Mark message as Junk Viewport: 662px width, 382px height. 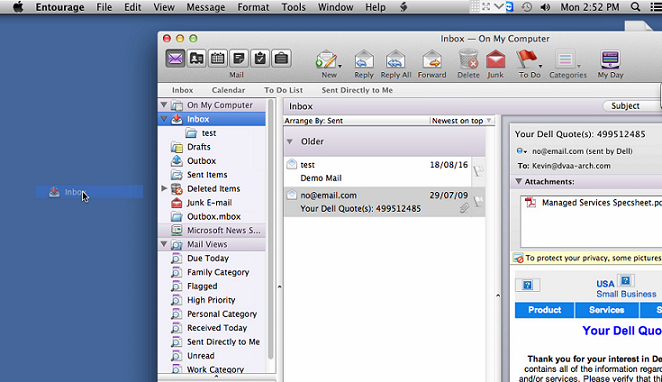496,59
